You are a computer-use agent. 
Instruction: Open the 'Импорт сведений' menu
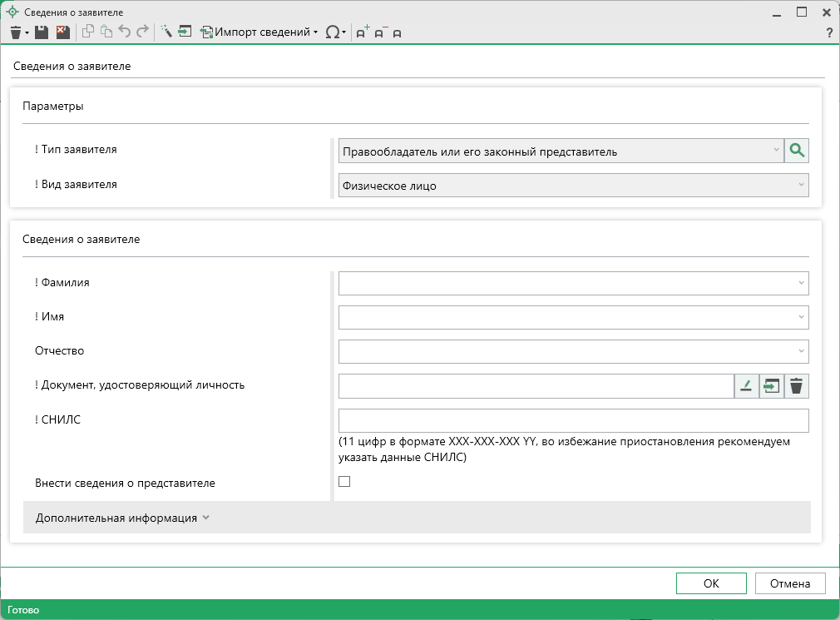point(259,32)
